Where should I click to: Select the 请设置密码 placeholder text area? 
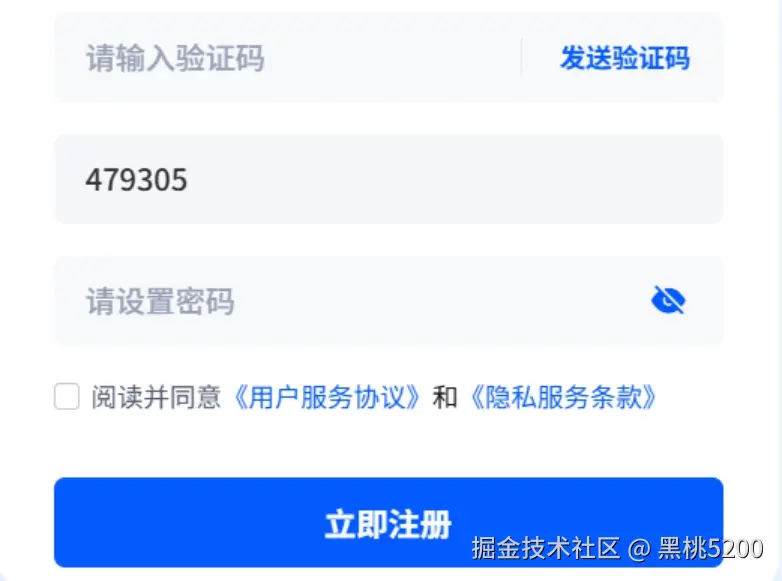(160, 301)
